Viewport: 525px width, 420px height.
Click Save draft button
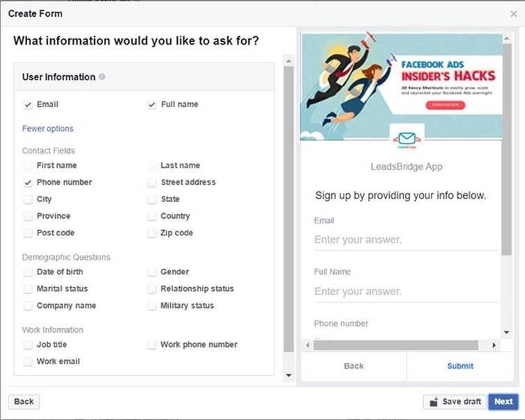pos(454,402)
